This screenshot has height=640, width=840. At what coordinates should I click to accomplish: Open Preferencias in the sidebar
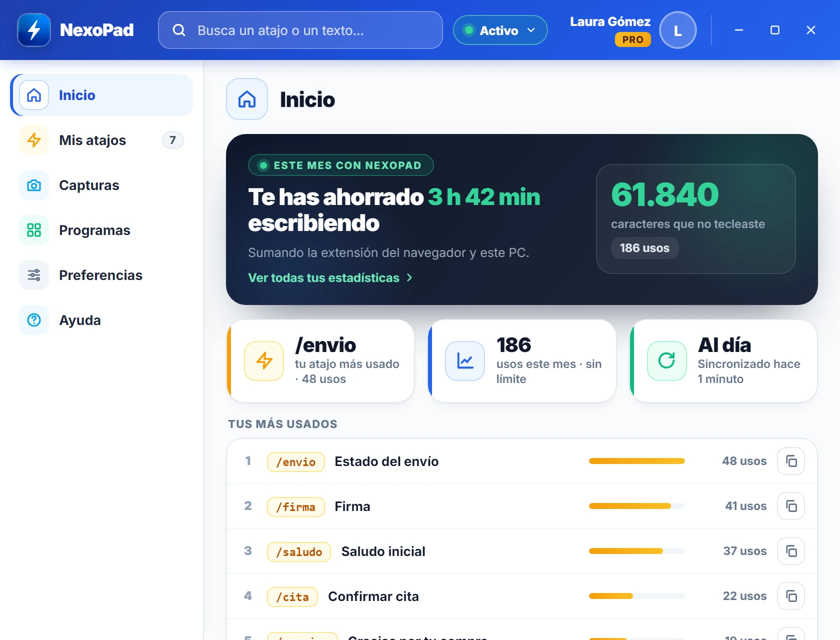(x=101, y=275)
